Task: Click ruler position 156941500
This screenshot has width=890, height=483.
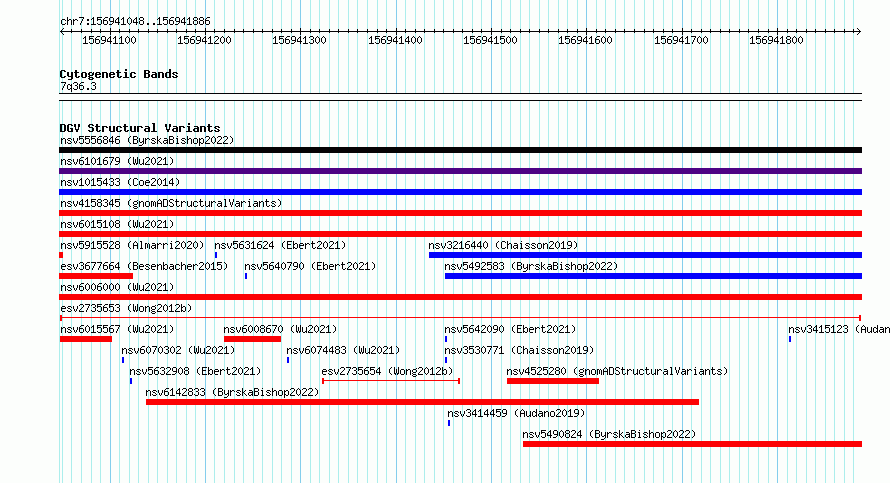Action: tap(490, 40)
